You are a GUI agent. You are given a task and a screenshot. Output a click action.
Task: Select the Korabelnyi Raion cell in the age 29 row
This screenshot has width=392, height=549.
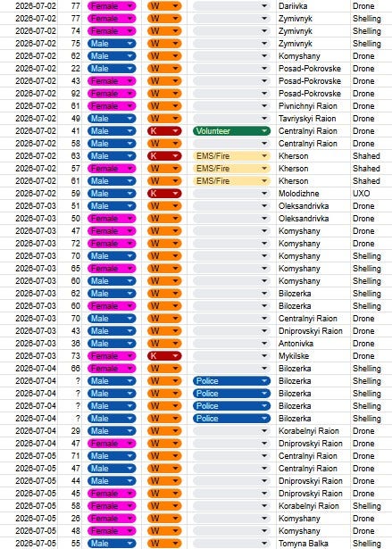point(313,431)
